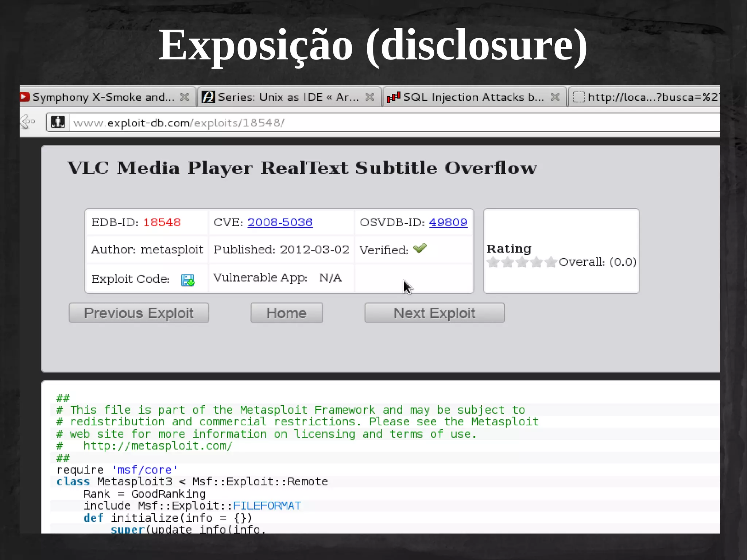The image size is (747, 560).
Task: Click the require 'msf/core' code line
Action: point(117,470)
